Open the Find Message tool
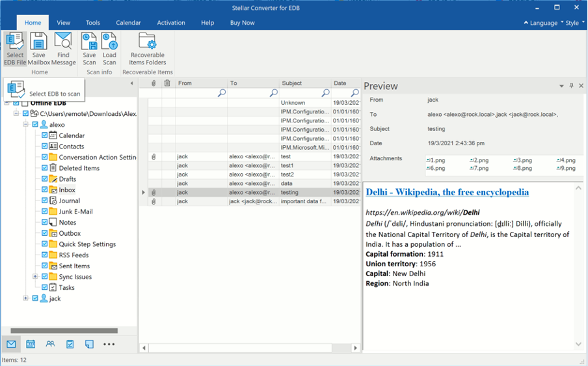588x366 pixels. [63, 49]
